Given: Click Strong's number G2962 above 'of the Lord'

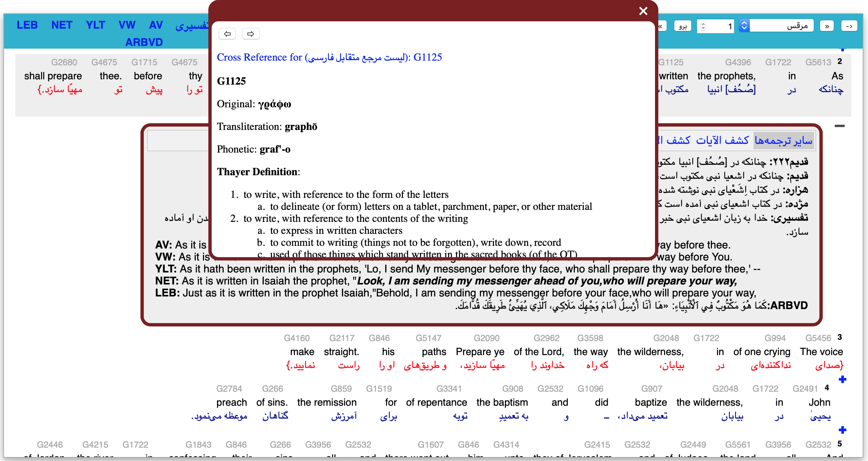Looking at the screenshot, I should [546, 338].
